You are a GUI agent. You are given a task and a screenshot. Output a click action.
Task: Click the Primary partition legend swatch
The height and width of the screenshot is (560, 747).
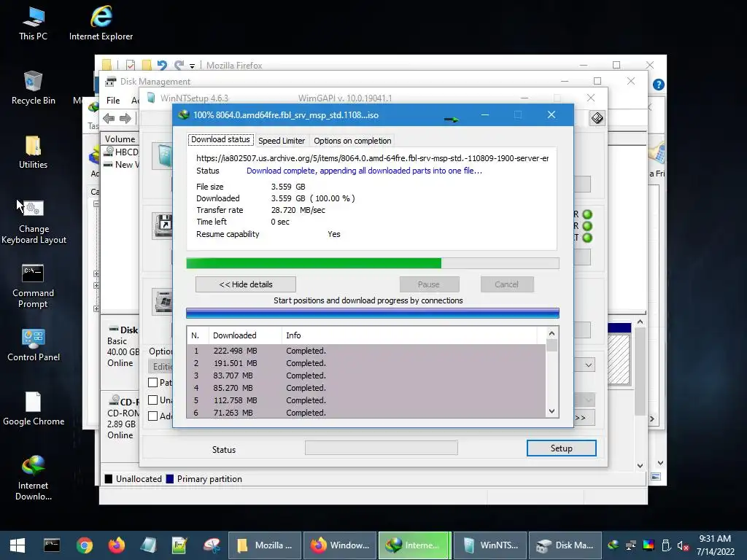point(169,479)
